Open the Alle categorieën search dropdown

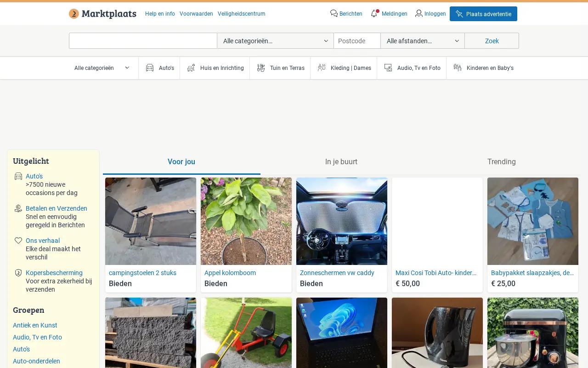coord(275,40)
